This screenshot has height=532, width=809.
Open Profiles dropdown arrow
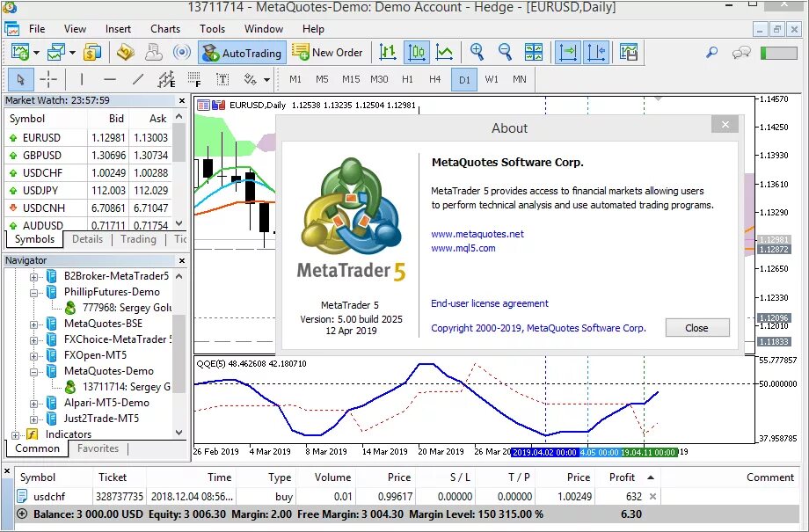click(73, 53)
